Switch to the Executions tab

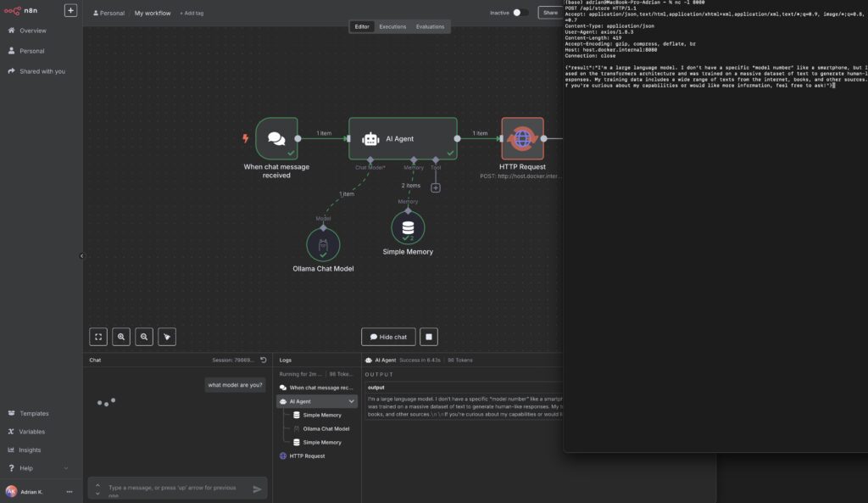[392, 26]
